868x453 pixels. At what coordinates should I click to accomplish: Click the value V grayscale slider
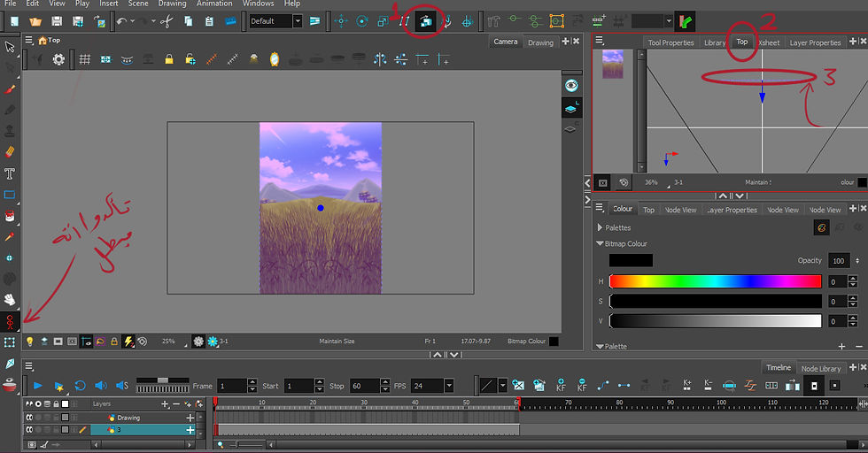pyautogui.click(x=716, y=321)
